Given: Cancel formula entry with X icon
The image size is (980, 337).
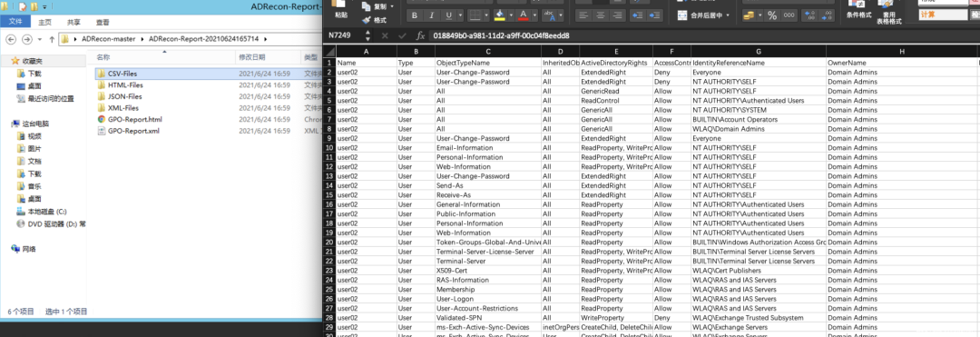Looking at the screenshot, I should coord(385,35).
